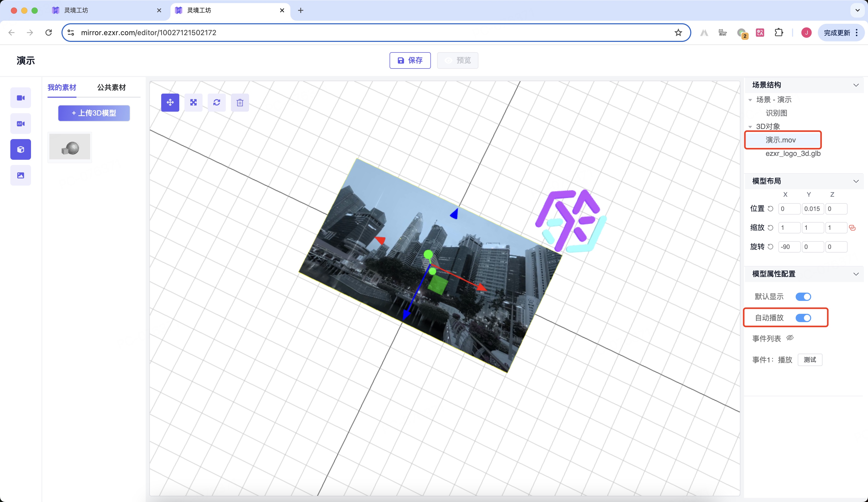Click the 测试 button for event 1
868x502 pixels.
point(810,360)
